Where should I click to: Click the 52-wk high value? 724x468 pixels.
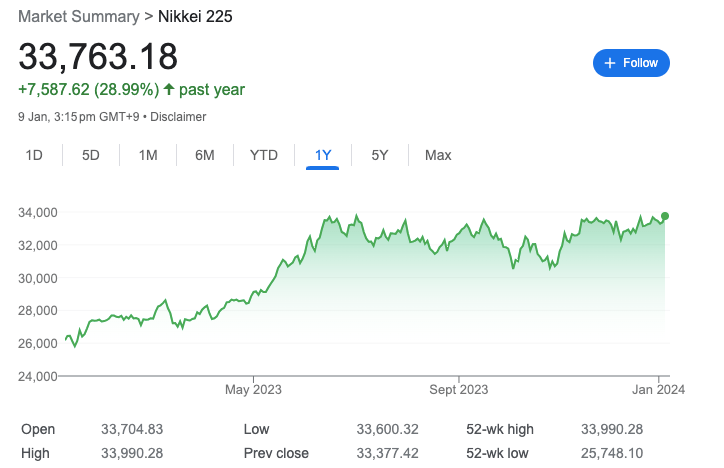pos(612,429)
